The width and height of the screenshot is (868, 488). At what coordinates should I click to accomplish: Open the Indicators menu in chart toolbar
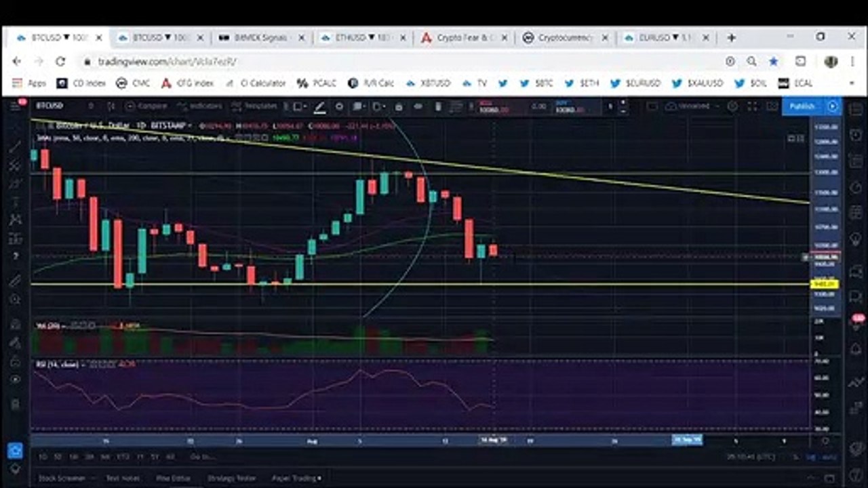(x=199, y=106)
